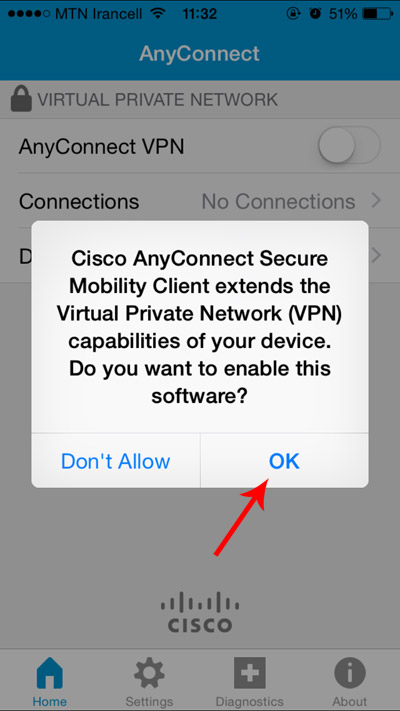Toggle the AnyConnect VPN switch
Image resolution: width=400 pixels, height=711 pixels.
[349, 146]
